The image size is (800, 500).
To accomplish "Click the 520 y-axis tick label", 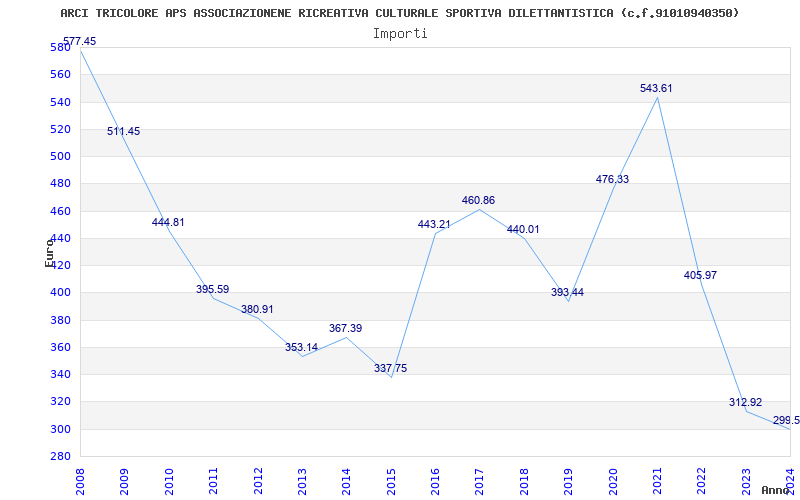I will pos(60,129).
